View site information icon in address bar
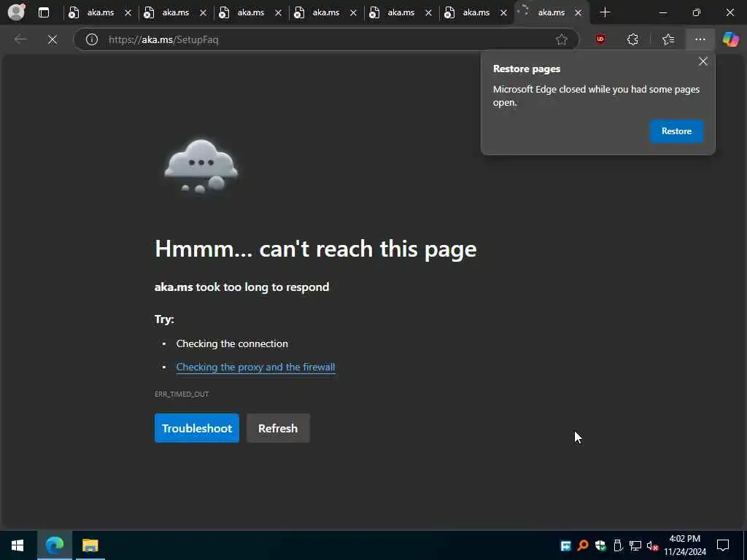The width and height of the screenshot is (747, 560). (x=91, y=39)
